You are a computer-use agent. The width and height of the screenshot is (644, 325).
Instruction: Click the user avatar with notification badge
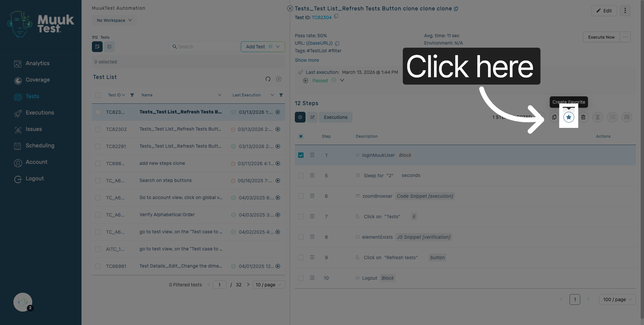23,302
